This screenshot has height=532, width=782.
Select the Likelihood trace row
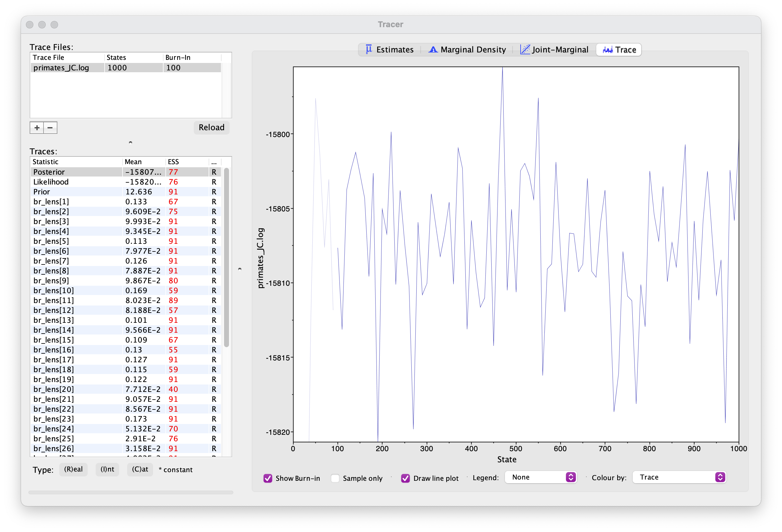(x=126, y=182)
